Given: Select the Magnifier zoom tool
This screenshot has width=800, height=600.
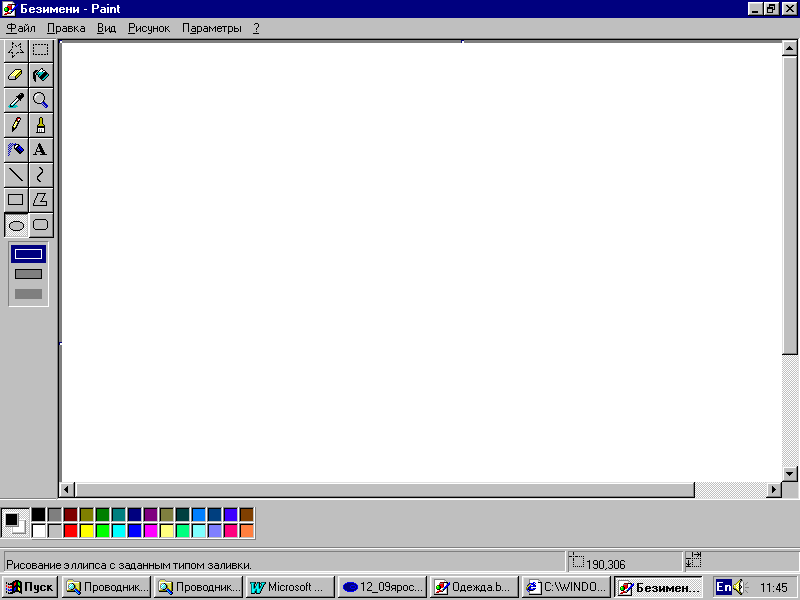Looking at the screenshot, I should 41,100.
